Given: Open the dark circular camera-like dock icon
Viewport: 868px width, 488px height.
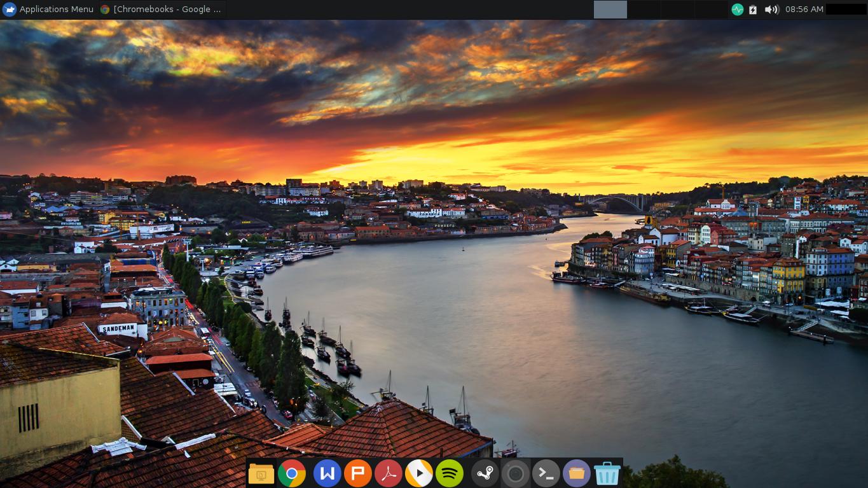Looking at the screenshot, I should (516, 473).
